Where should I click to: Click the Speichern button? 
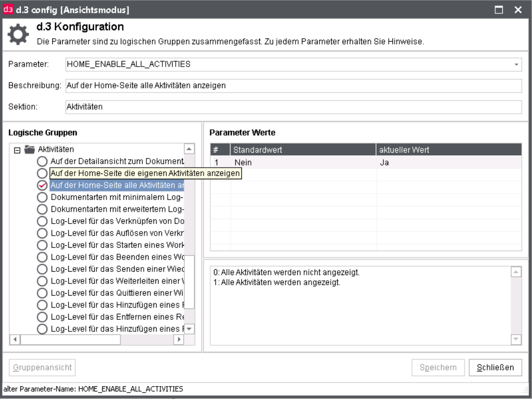[x=438, y=368]
